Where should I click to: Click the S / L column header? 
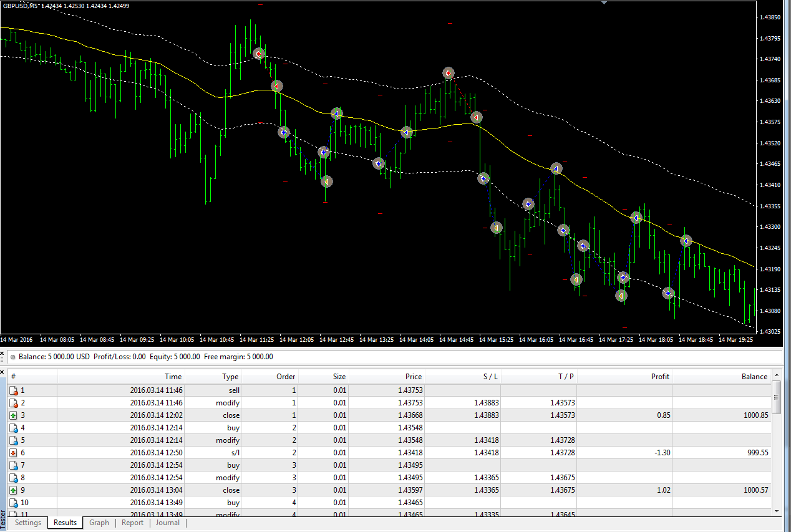click(463, 376)
